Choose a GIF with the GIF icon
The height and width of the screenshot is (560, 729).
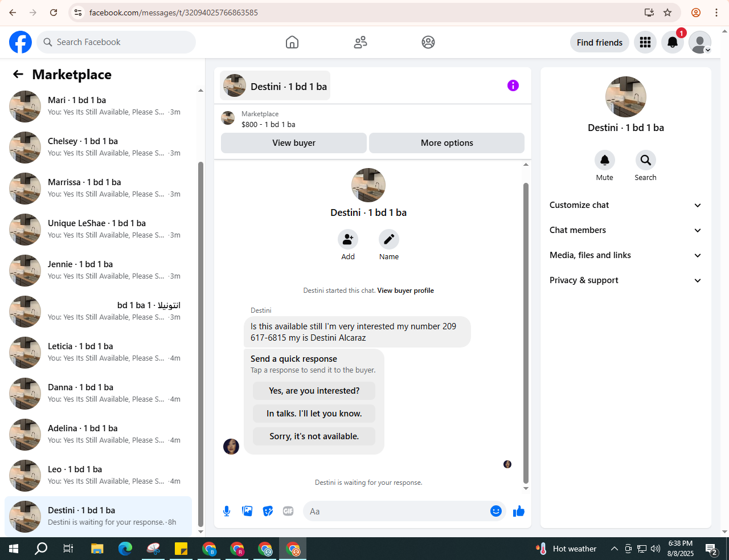tap(288, 511)
